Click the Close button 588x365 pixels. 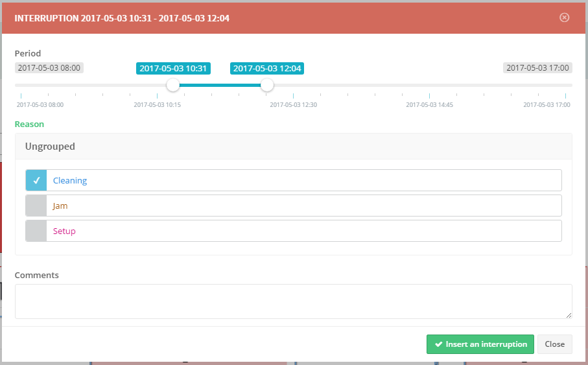pyautogui.click(x=555, y=344)
